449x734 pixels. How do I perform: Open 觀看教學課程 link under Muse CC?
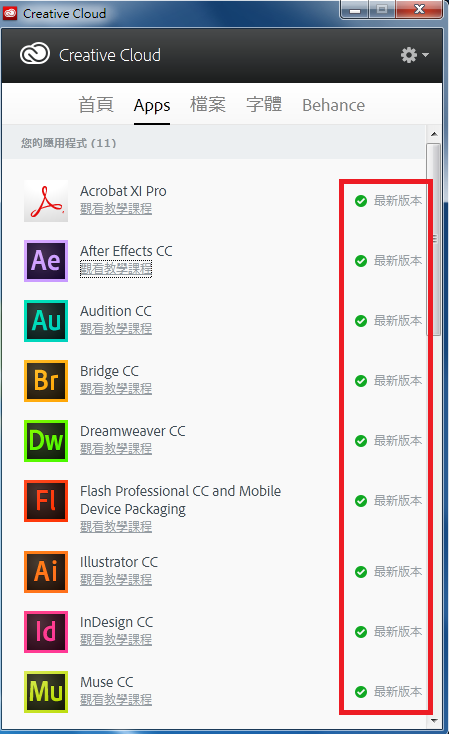click(x=116, y=699)
